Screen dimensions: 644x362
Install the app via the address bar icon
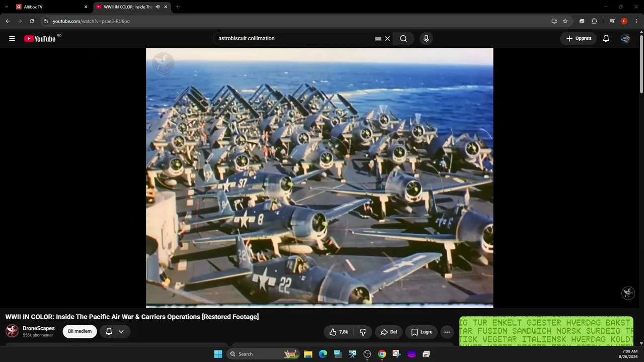(554, 21)
